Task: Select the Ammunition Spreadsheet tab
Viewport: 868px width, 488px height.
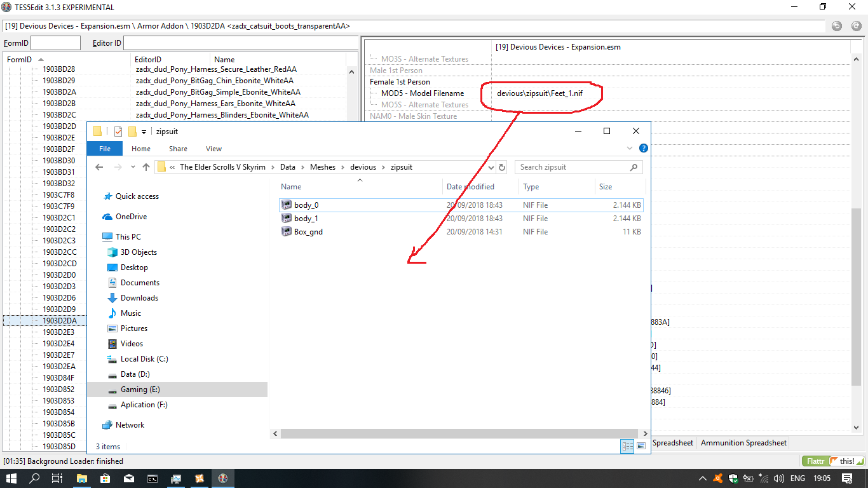Action: [743, 443]
